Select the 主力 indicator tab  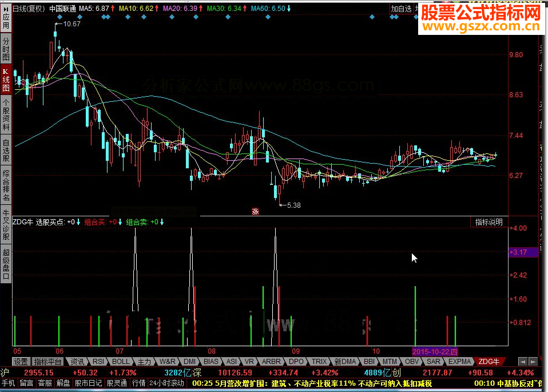(144, 362)
